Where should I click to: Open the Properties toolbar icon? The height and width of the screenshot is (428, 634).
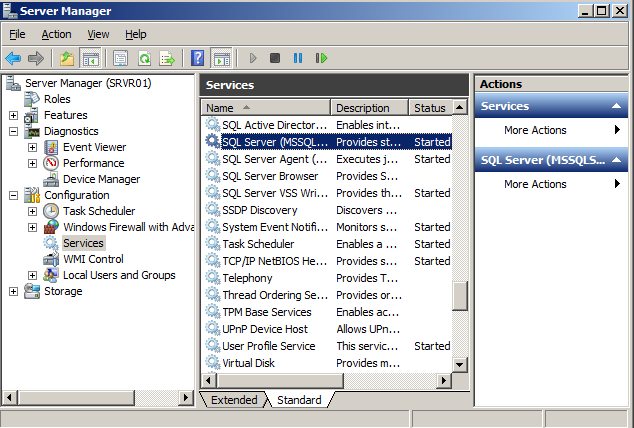coord(120,59)
